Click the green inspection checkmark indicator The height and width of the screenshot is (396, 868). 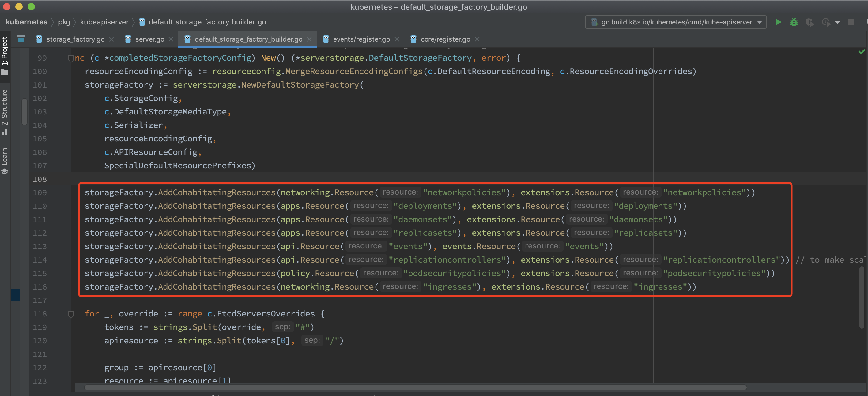862,52
